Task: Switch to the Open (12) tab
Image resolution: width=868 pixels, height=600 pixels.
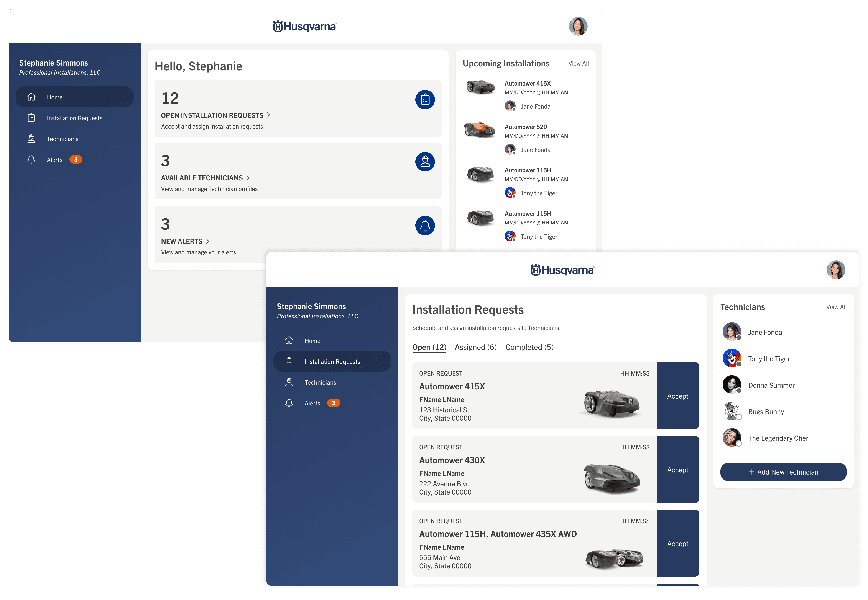Action: [429, 347]
